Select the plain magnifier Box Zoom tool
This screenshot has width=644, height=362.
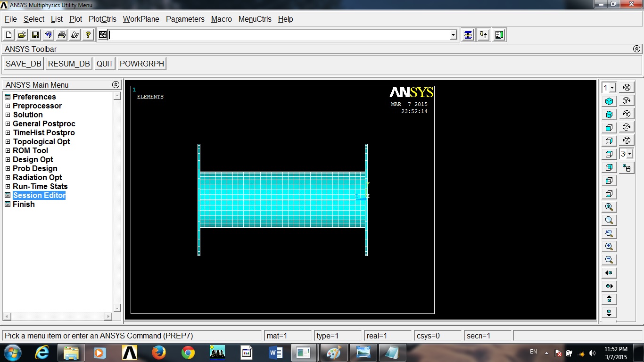pos(609,220)
